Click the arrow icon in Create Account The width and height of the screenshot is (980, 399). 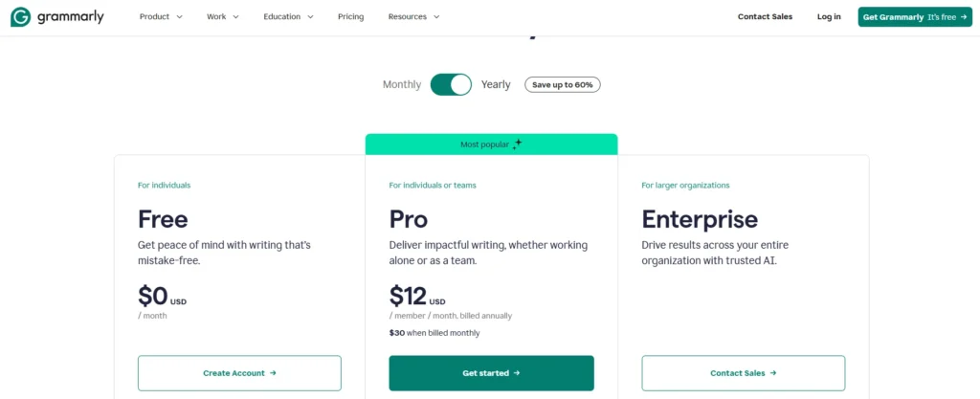tap(273, 373)
